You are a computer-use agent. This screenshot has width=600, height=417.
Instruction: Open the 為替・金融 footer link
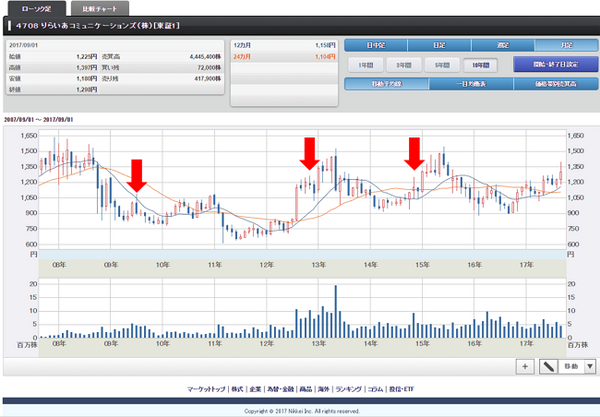[x=280, y=389]
